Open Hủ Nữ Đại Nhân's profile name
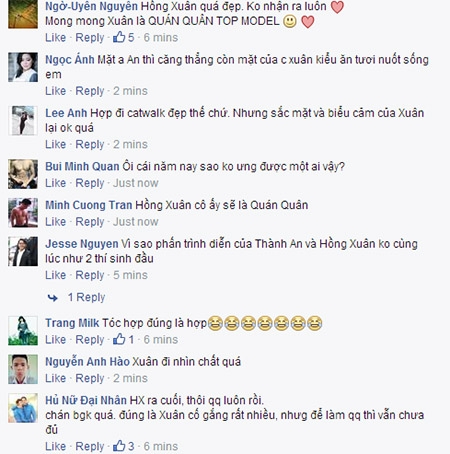 pyautogui.click(x=86, y=400)
